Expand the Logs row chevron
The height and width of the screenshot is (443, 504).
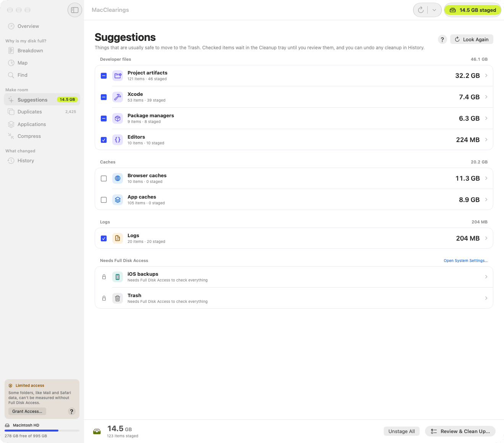click(x=486, y=238)
